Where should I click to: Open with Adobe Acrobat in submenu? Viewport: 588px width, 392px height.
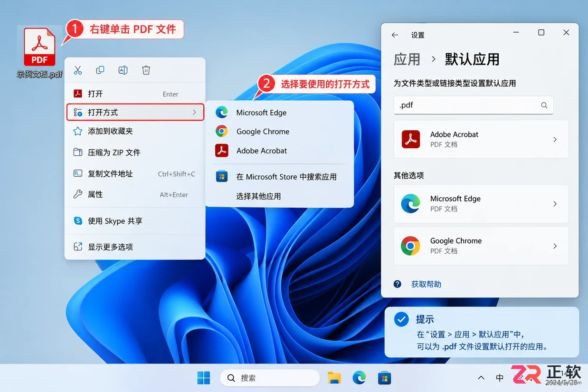279,151
